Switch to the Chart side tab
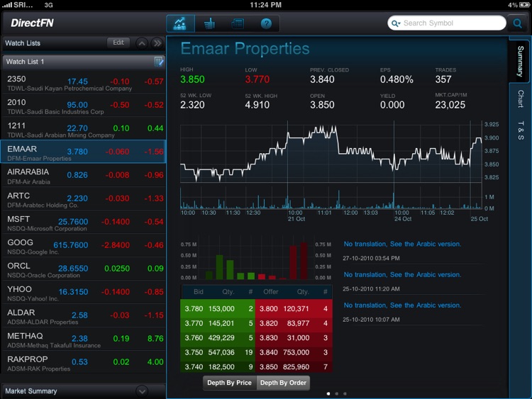Image resolution: width=532 pixels, height=399 pixels. (520, 99)
